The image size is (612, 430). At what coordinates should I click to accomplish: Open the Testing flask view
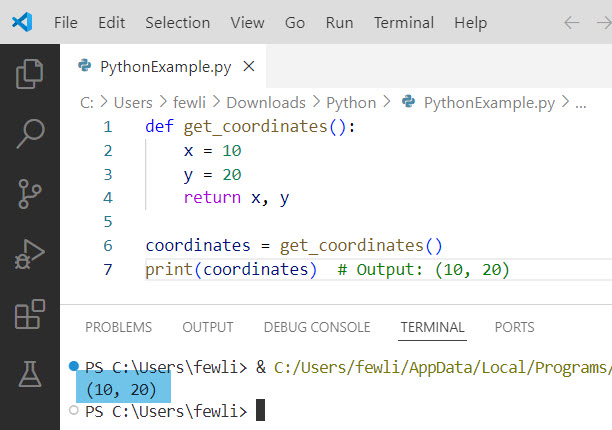(x=30, y=374)
